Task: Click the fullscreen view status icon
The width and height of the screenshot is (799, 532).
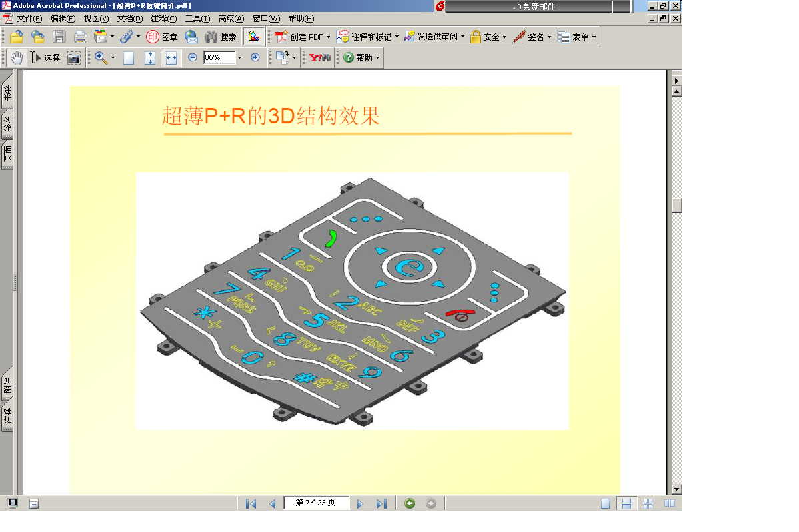Action: click(13, 503)
